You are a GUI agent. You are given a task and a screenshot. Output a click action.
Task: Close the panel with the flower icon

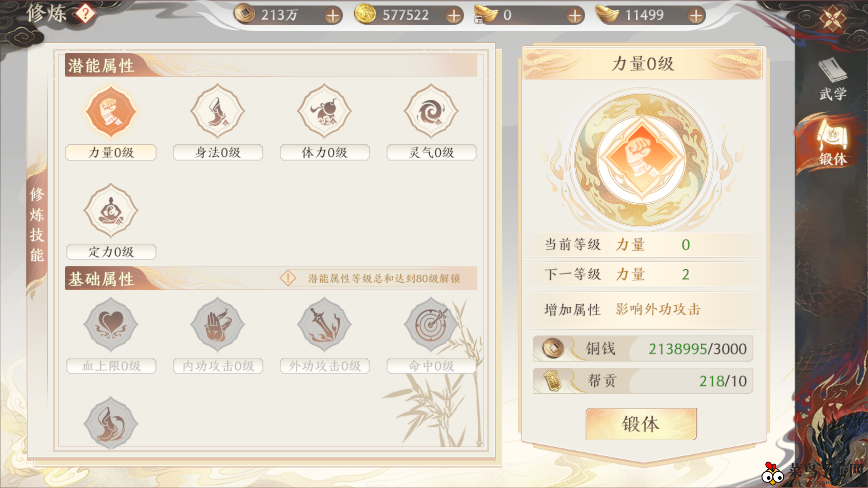click(x=832, y=18)
